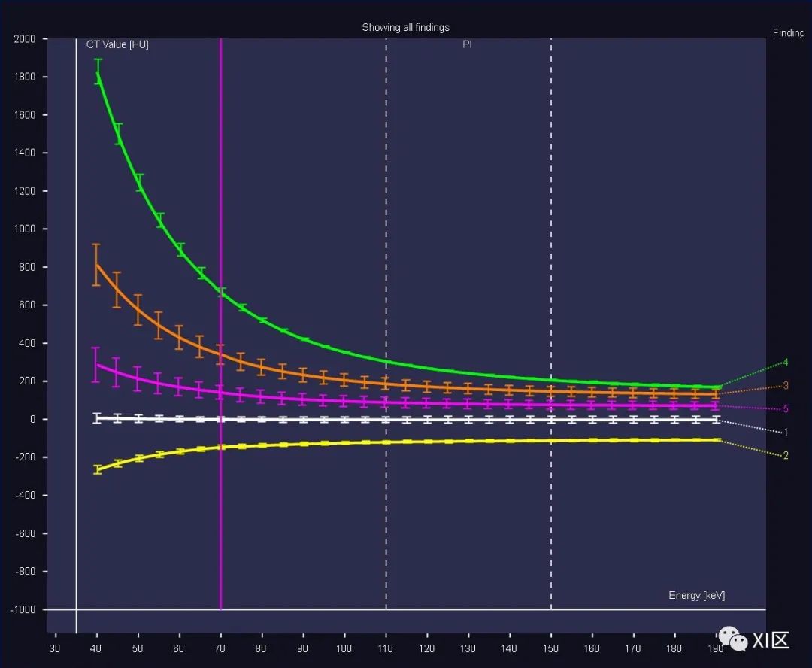Screen dimensions: 812x668
Task: Select the green Finding 4 legend label
Action: tap(786, 363)
